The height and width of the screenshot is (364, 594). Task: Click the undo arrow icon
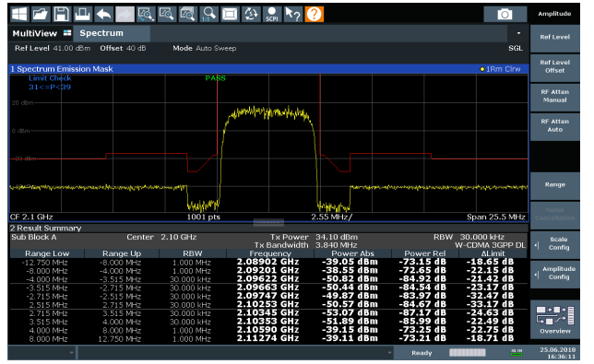[x=103, y=14]
